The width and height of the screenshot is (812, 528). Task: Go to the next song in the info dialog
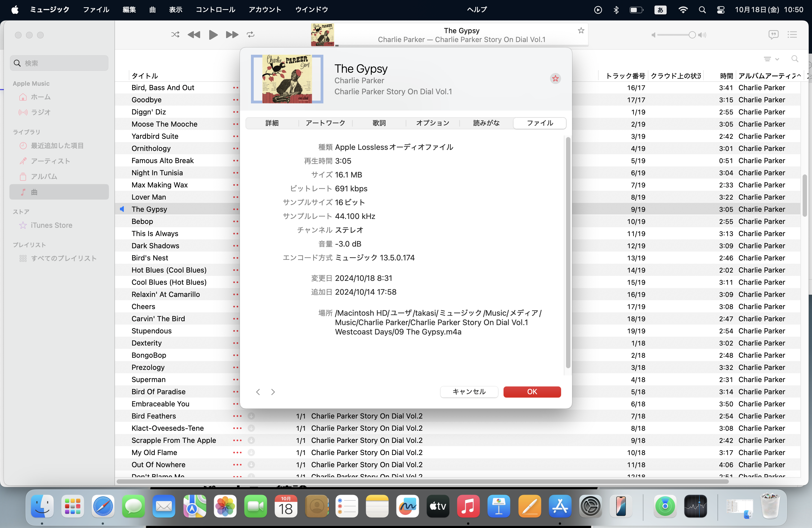pos(273,392)
